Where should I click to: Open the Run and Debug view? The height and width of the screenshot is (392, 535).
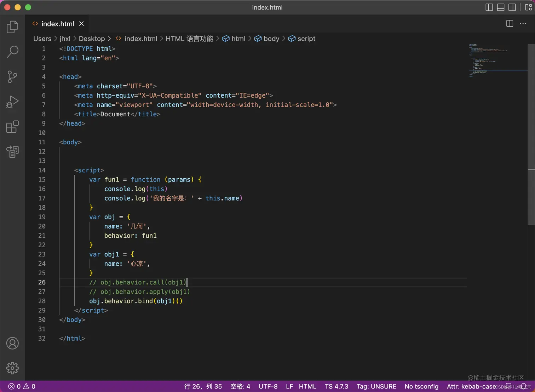[12, 102]
